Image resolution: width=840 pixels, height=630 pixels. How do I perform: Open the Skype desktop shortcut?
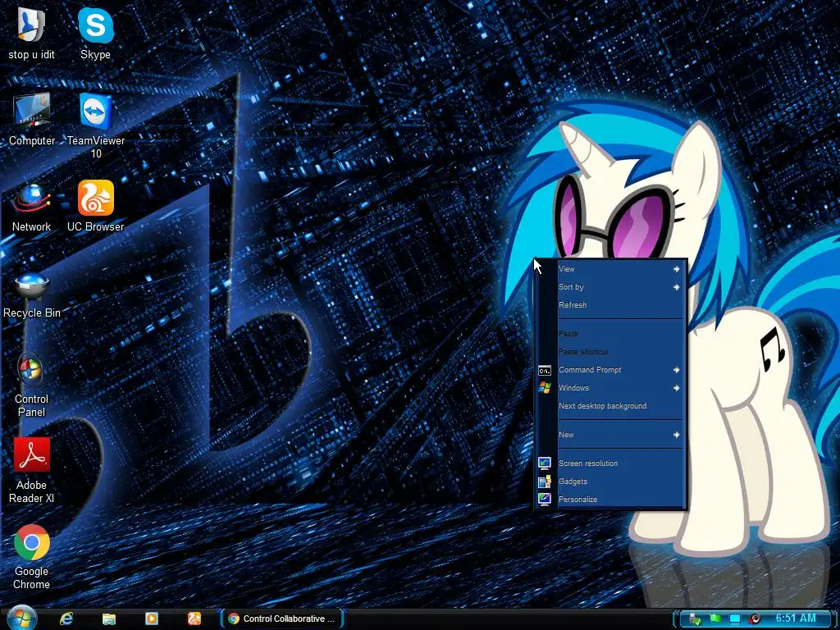95,32
